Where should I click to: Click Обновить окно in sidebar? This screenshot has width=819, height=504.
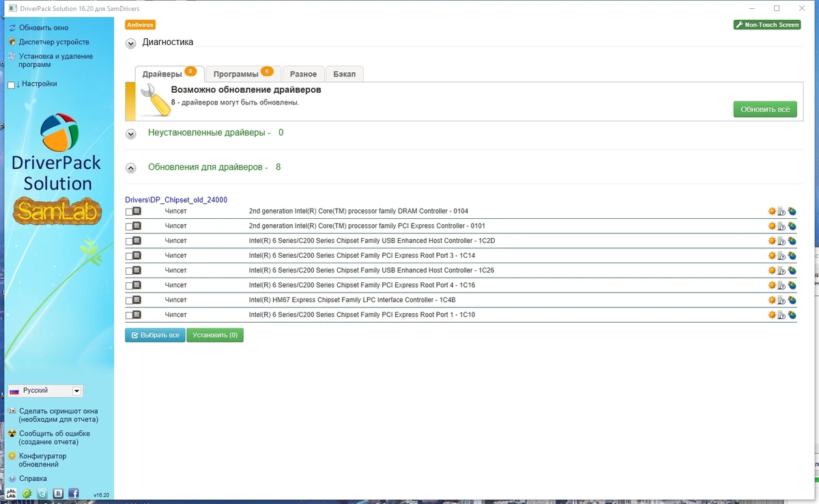coord(44,28)
